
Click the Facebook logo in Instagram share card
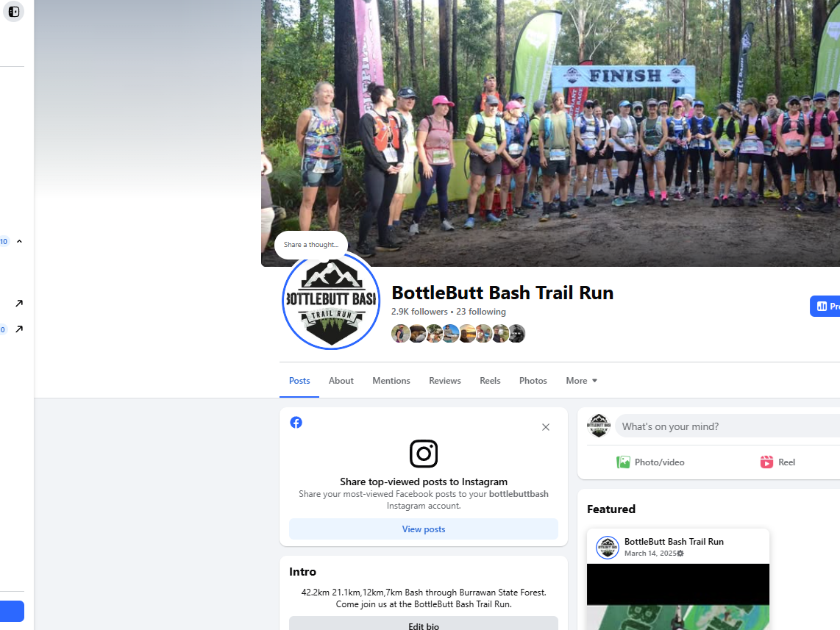[296, 422]
